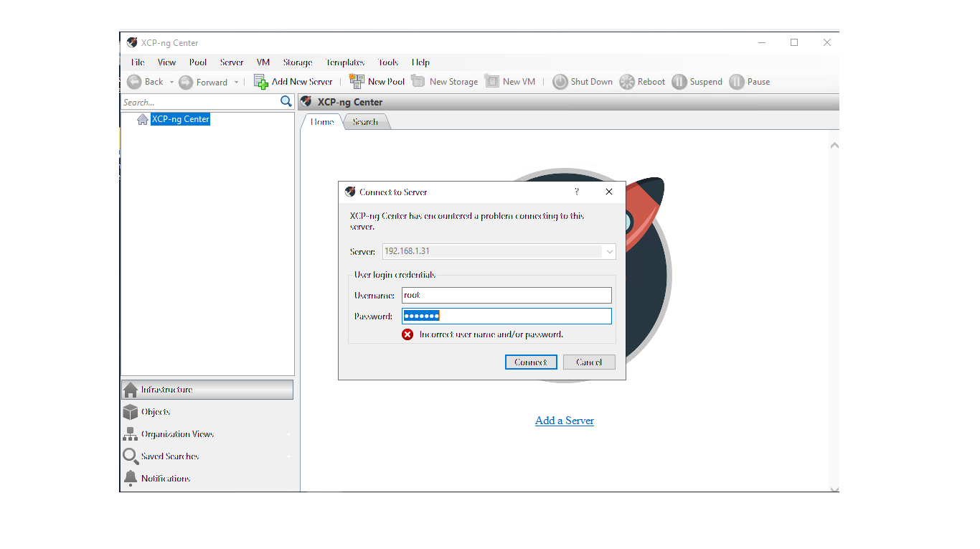Open the Help menu
980x549 pixels.
pos(421,62)
